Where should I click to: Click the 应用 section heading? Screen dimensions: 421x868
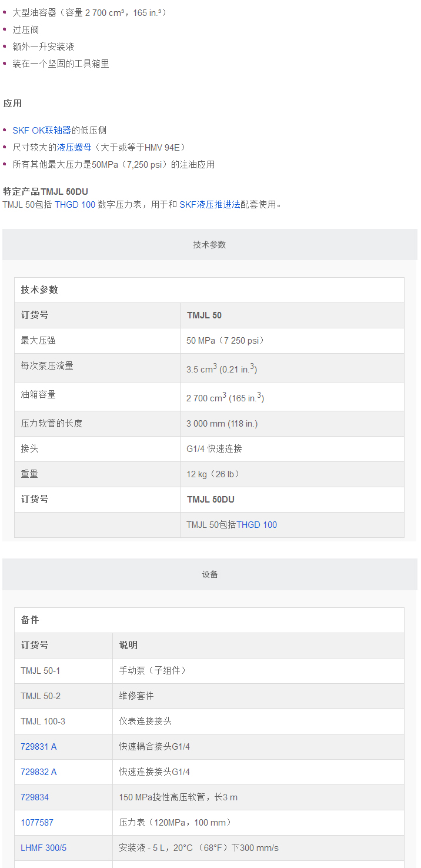pos(12,104)
